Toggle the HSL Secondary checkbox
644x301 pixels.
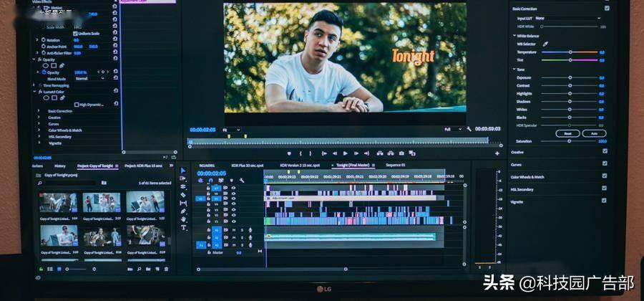point(604,188)
